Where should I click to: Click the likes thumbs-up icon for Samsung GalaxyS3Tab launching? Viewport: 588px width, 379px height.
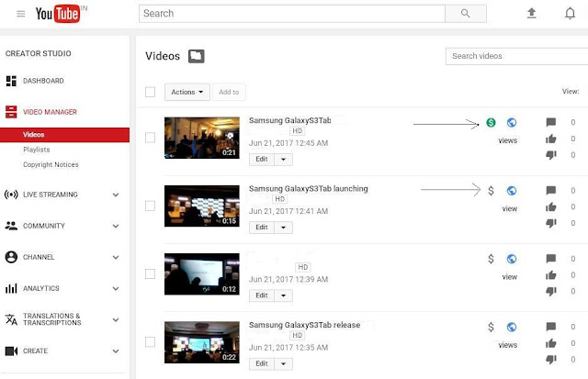551,206
